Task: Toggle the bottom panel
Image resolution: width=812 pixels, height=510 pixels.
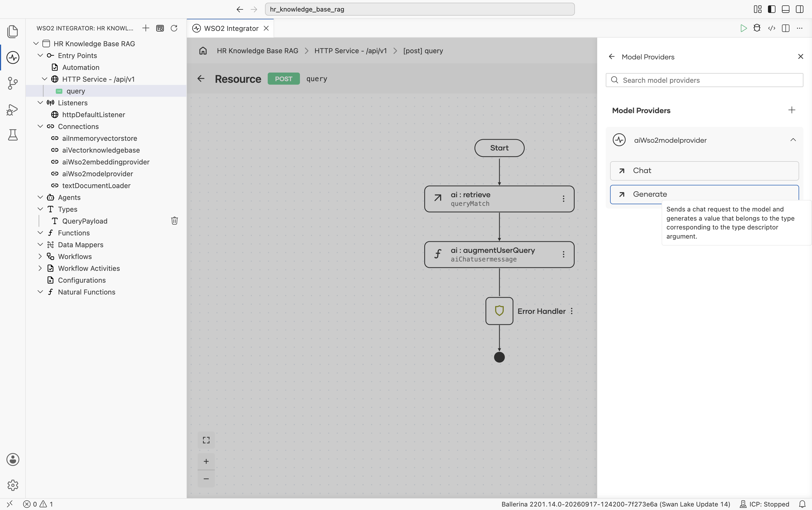Action: point(785,9)
